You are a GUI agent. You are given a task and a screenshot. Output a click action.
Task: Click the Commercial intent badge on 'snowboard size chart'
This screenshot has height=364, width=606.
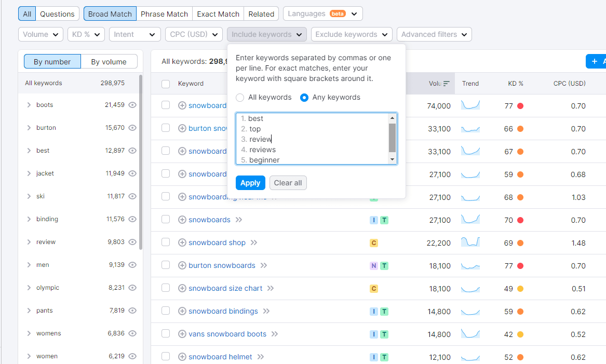(374, 288)
